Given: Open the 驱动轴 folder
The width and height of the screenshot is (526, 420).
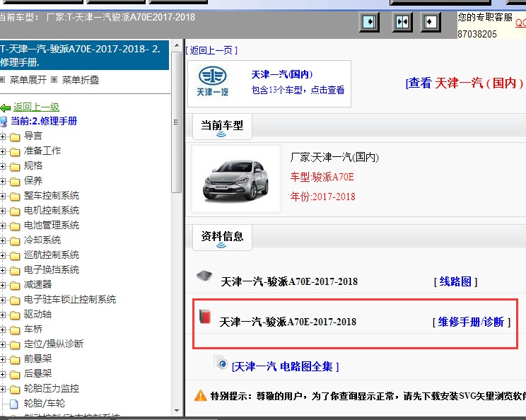Looking at the screenshot, I should click(x=37, y=315).
